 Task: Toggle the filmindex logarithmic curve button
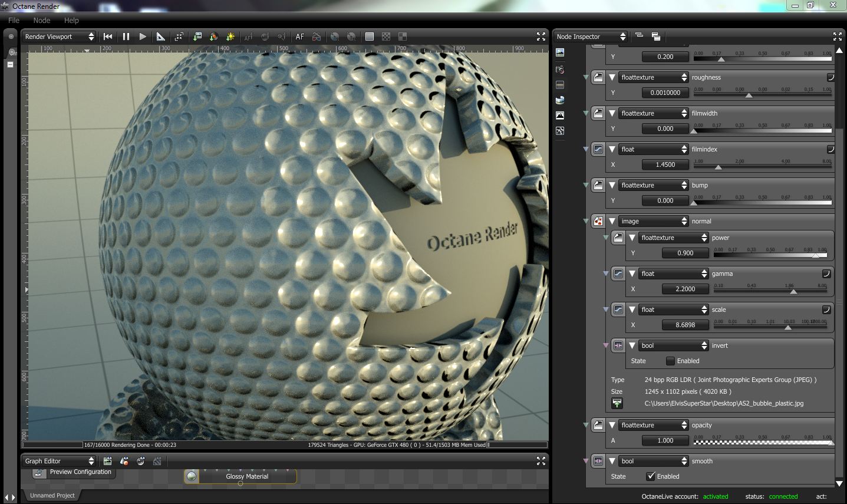[830, 149]
